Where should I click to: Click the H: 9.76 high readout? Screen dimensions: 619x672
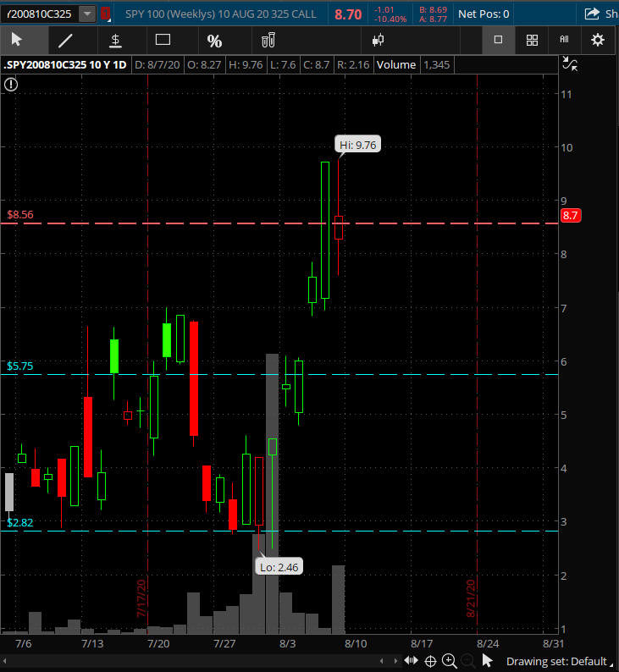click(x=246, y=64)
